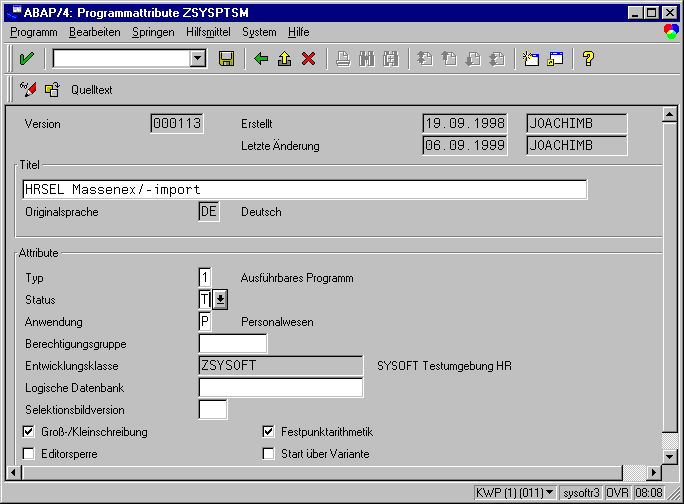Click the green checkmark Enter icon
Image resolution: width=684 pixels, height=504 pixels.
(x=26, y=59)
